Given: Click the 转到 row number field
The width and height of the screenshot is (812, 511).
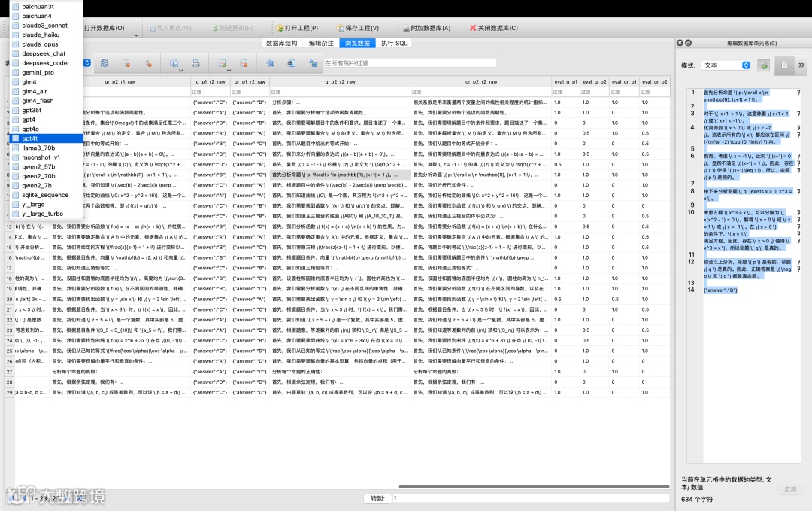Looking at the screenshot, I should (531, 498).
